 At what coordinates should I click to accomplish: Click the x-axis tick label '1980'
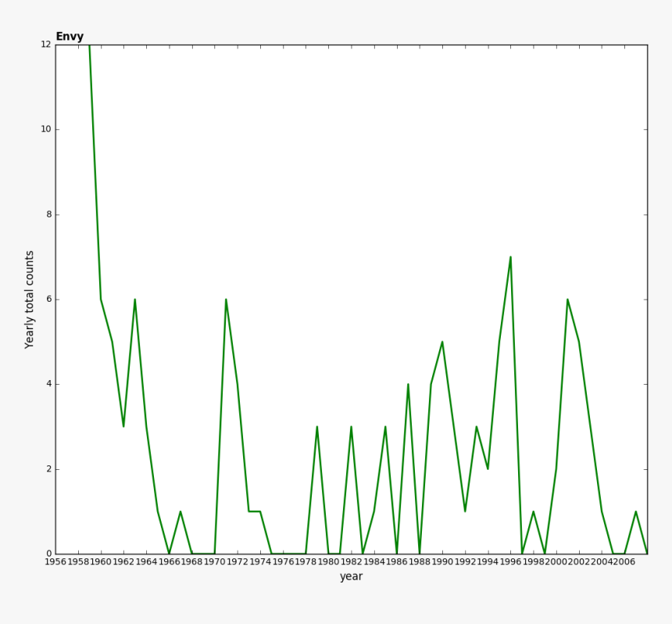pyautogui.click(x=328, y=561)
